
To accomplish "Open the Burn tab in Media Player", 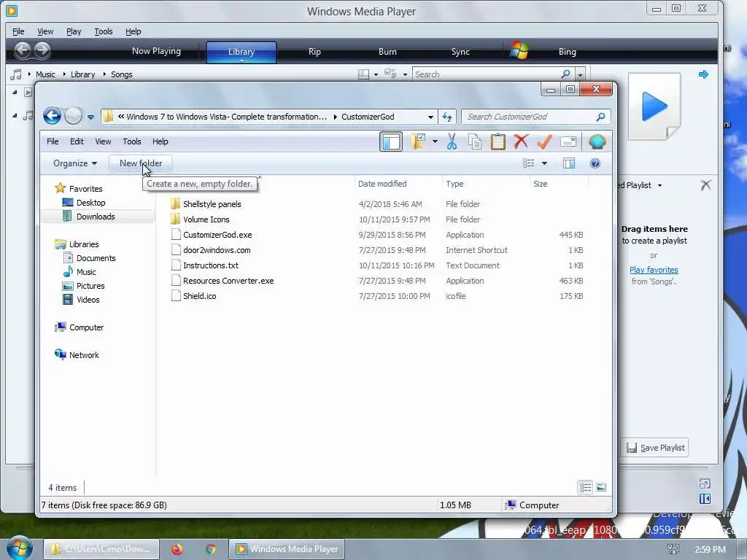I will pyautogui.click(x=387, y=52).
